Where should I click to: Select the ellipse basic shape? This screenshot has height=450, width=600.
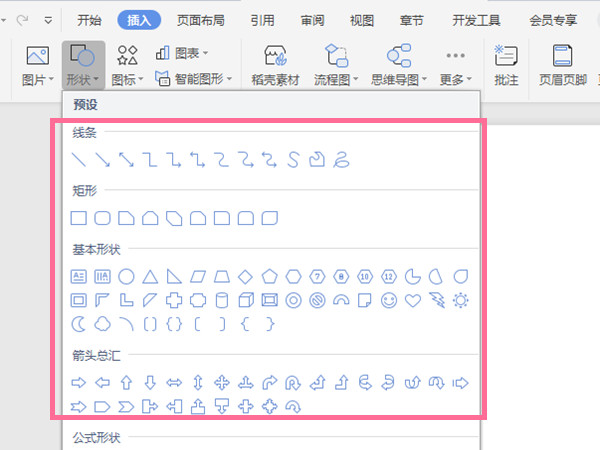(126, 276)
